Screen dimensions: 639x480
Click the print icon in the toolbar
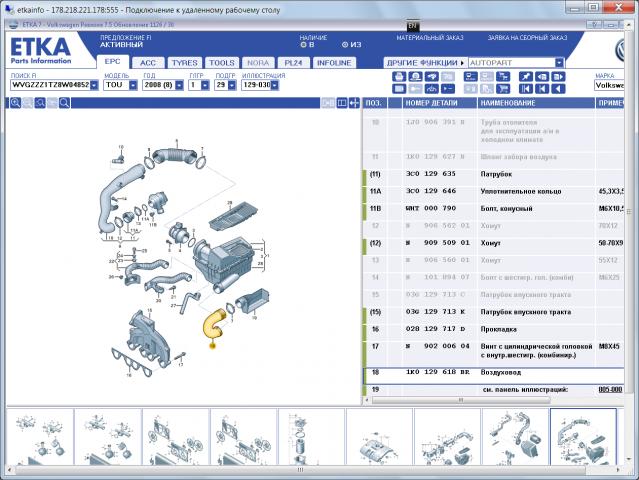tap(399, 76)
